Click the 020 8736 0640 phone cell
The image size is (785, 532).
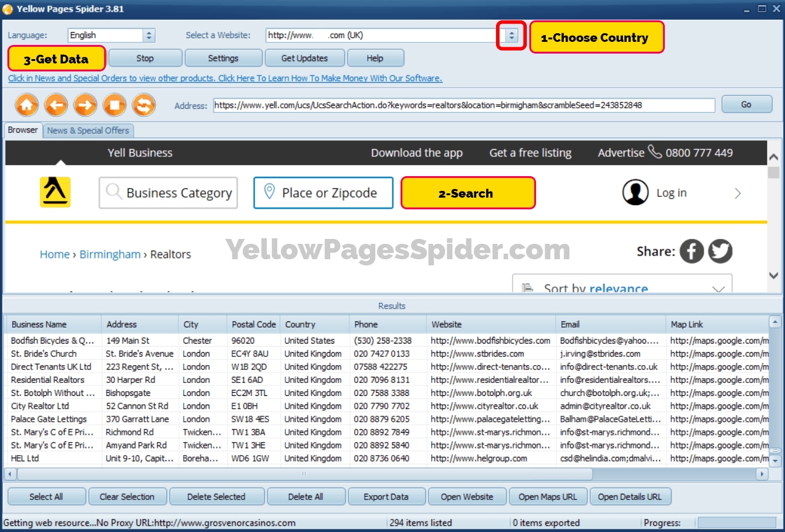coord(381,458)
